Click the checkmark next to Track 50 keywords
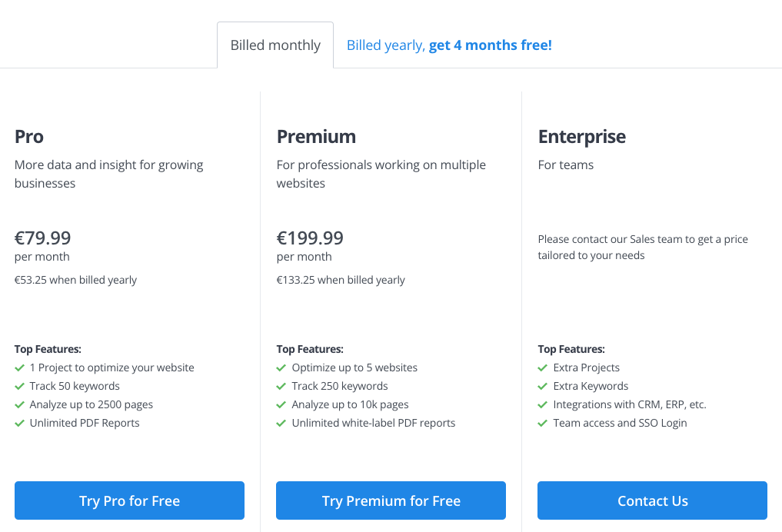782x532 pixels. [19, 387]
